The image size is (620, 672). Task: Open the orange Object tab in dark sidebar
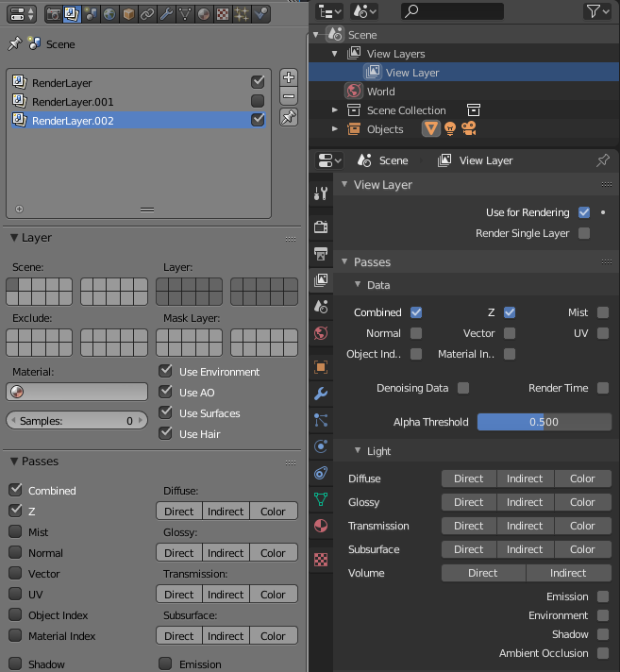point(321,367)
